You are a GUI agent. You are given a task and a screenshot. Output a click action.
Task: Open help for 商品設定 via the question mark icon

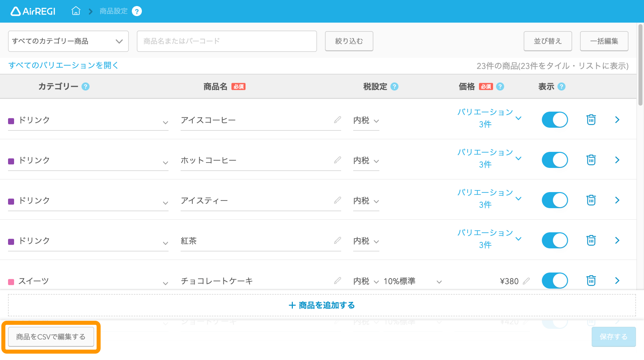137,11
